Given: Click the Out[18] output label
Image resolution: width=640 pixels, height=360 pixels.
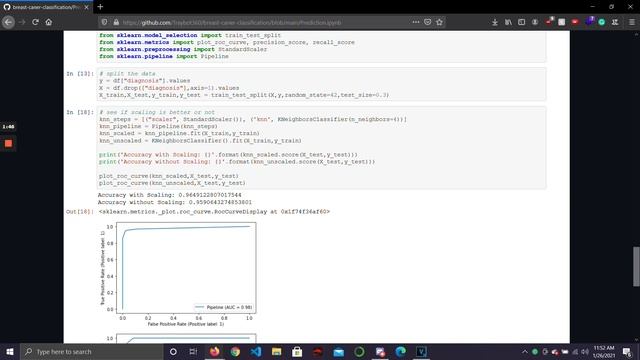Looking at the screenshot, I should point(80,212).
